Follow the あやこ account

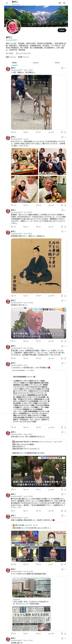coord(62,30)
